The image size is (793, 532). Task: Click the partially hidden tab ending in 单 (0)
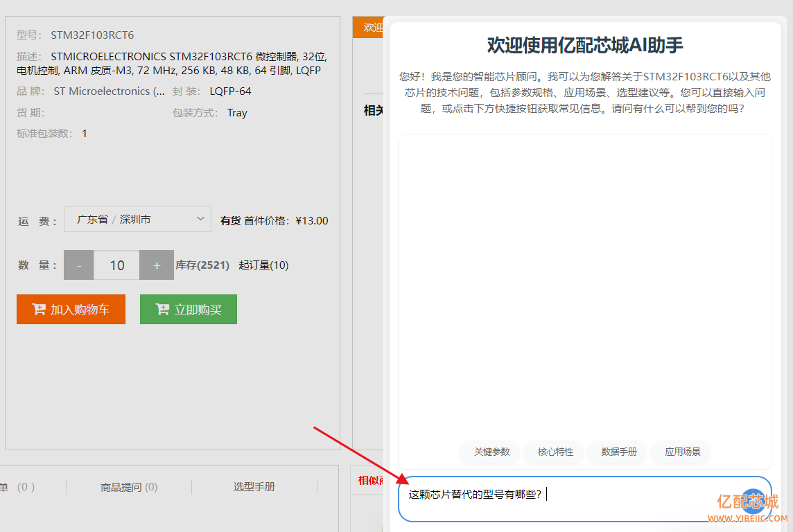(x=17, y=487)
